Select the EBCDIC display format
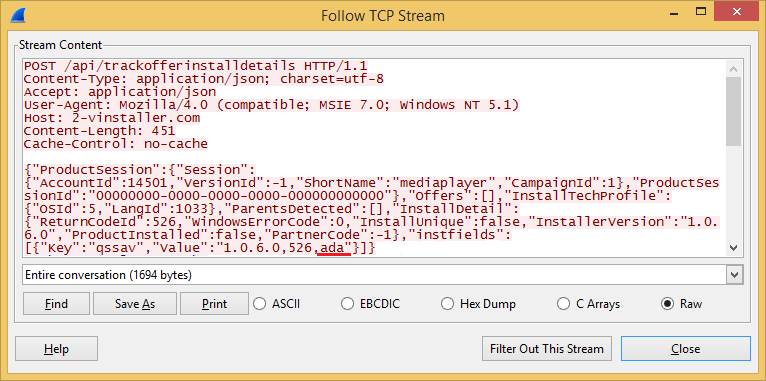 point(370,304)
